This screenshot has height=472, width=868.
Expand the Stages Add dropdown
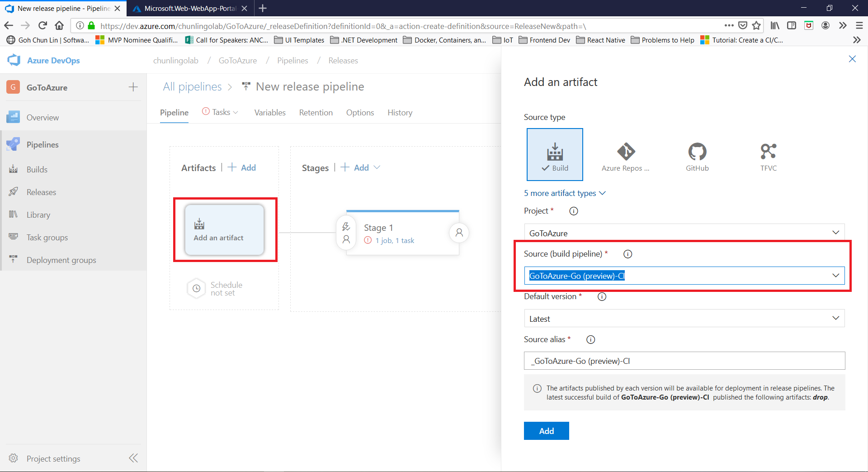point(377,167)
